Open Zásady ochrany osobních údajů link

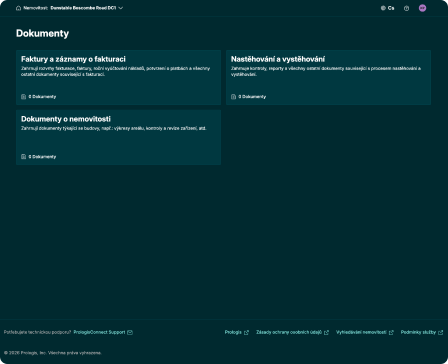(289, 332)
